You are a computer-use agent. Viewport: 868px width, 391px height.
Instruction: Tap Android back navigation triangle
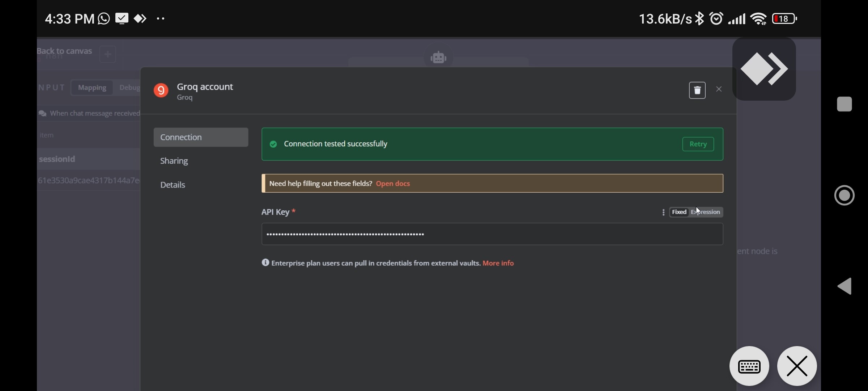[x=844, y=286]
